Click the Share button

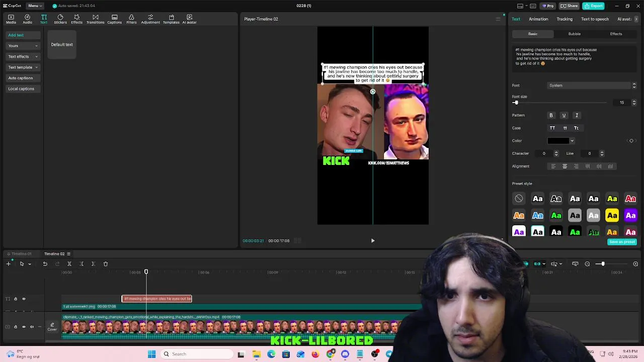pos(570,6)
